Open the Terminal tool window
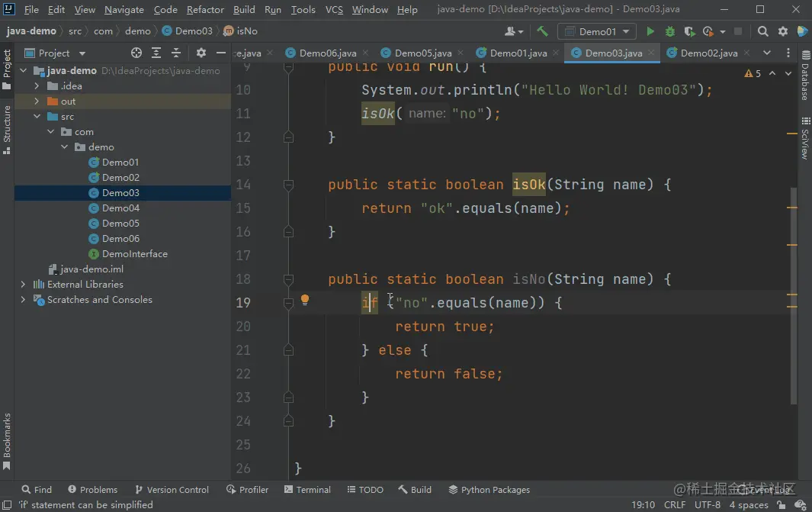The width and height of the screenshot is (812, 512). pos(307,490)
